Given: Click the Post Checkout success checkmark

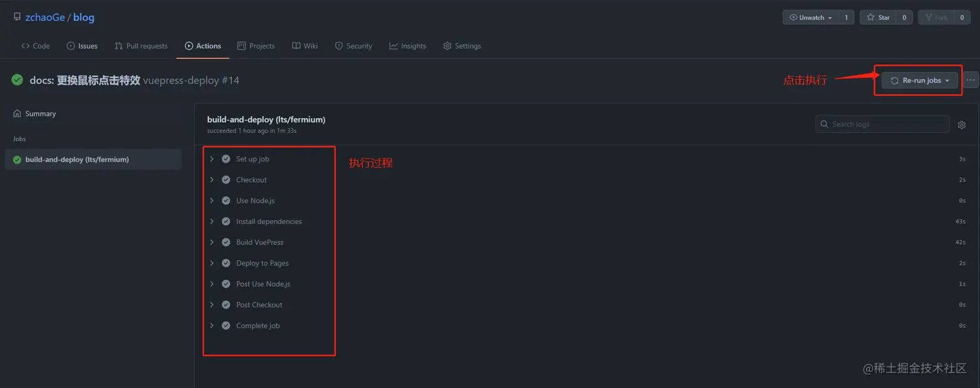Looking at the screenshot, I should (x=226, y=304).
